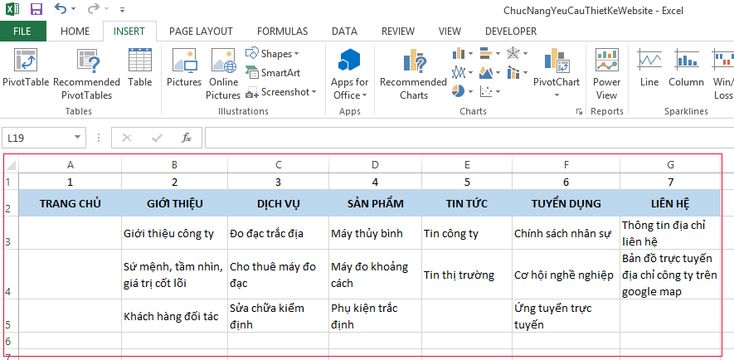Viewport: 734px width, 360px height.
Task: Select the TUYỂN DỤNG header cell
Action: [566, 203]
